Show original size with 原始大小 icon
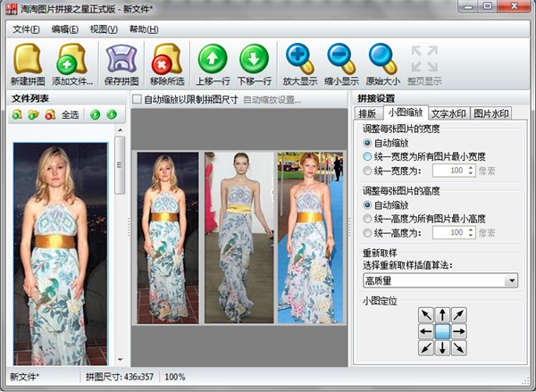This screenshot has height=392, width=536. [x=383, y=60]
